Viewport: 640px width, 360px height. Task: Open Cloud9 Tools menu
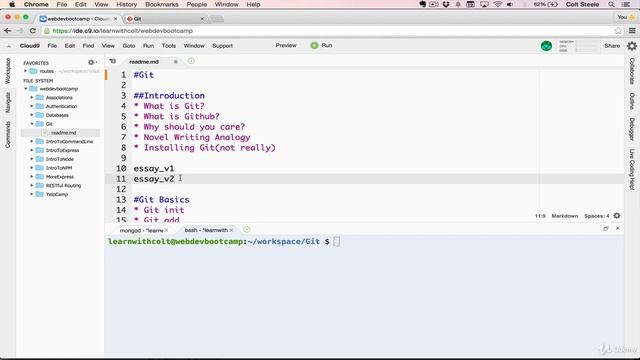click(169, 46)
